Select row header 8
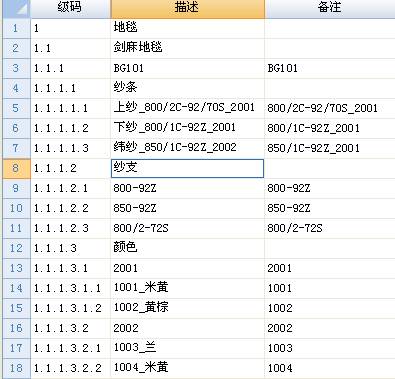Screen dimensions: 395x379 pyautogui.click(x=16, y=168)
